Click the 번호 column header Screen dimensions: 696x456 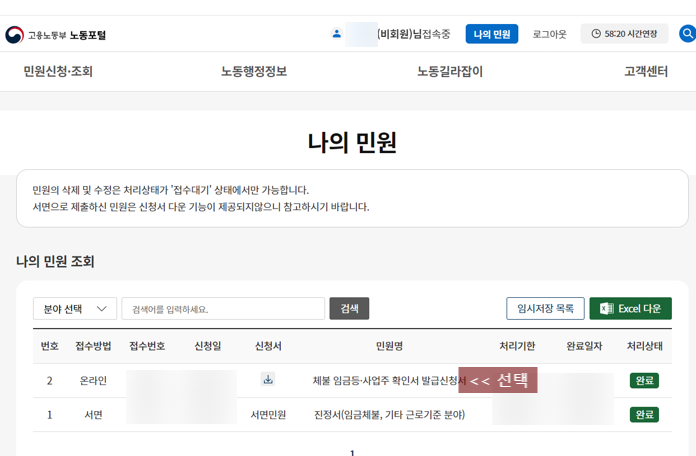point(49,346)
